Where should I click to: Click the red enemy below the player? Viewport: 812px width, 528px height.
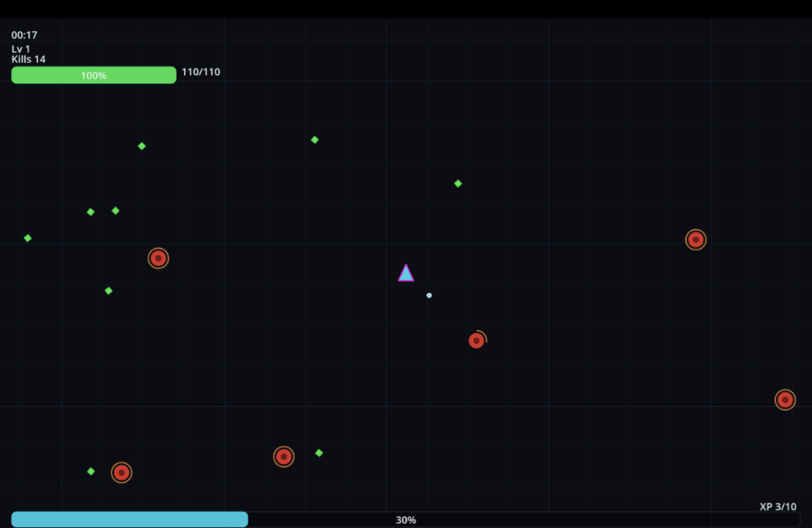477,340
